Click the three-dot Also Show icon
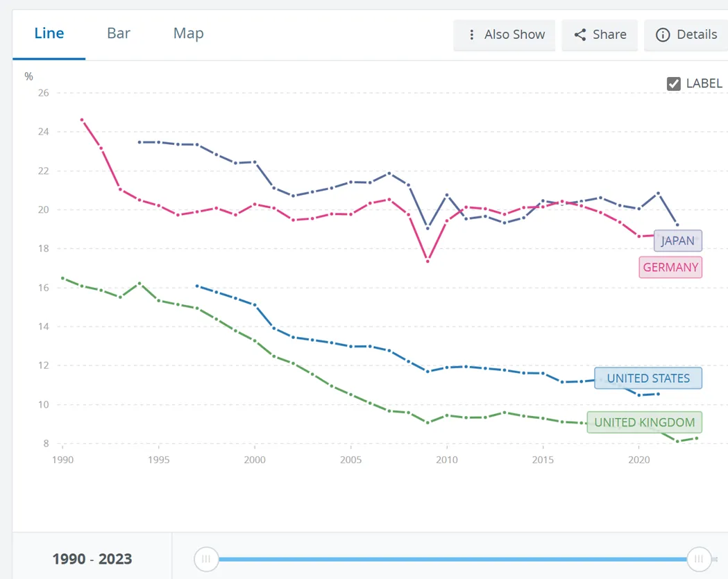 pyautogui.click(x=472, y=35)
